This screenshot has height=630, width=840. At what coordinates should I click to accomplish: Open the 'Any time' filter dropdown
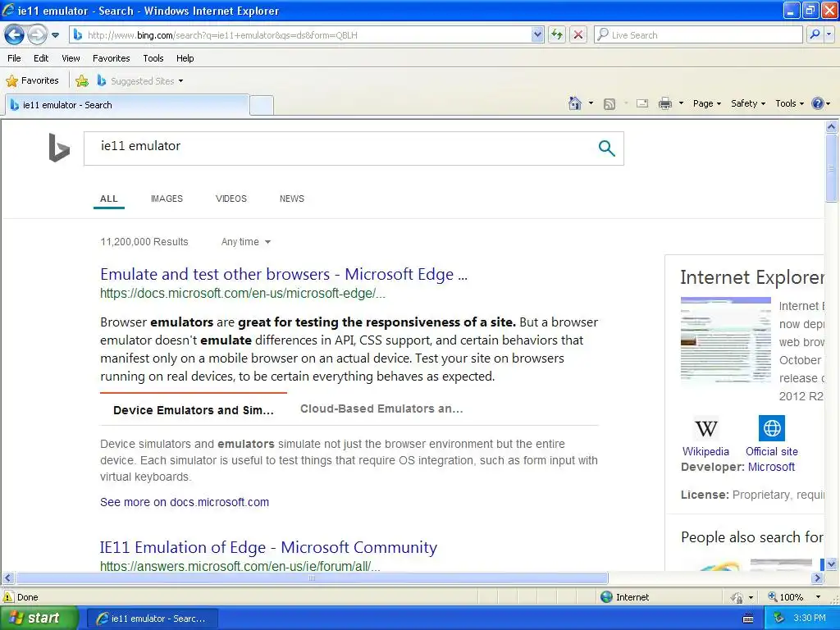point(246,242)
